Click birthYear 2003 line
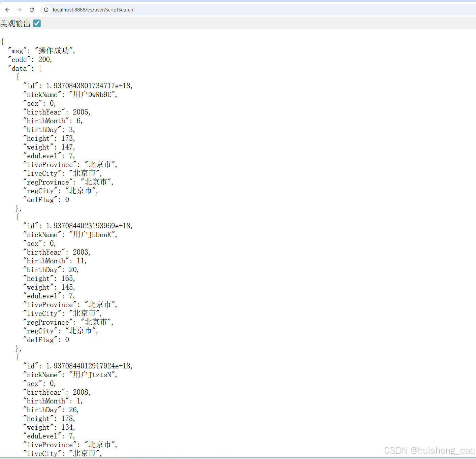The width and height of the screenshot is (476, 459). (x=57, y=252)
